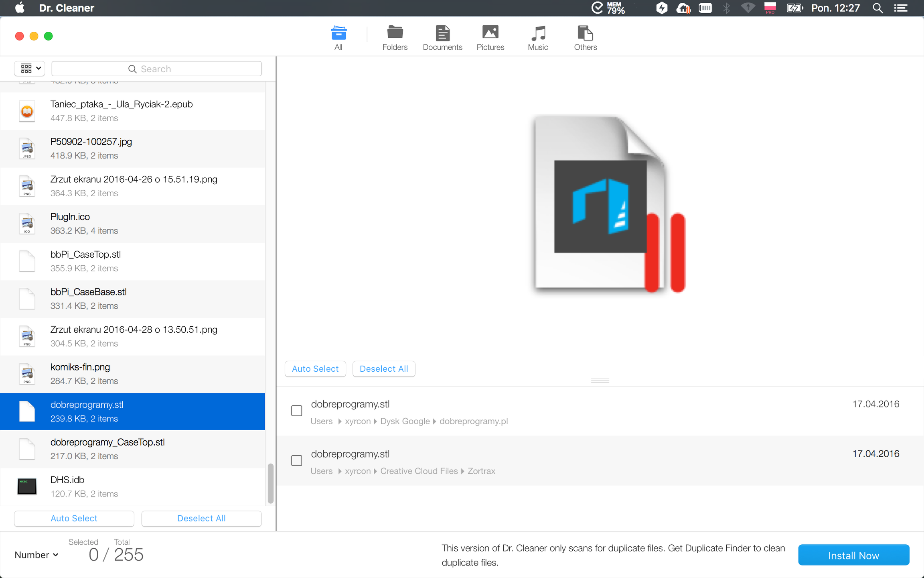The height and width of the screenshot is (578, 924).
Task: Click the 17.04.2016 date of Dysk Google copy
Action: coord(876,404)
